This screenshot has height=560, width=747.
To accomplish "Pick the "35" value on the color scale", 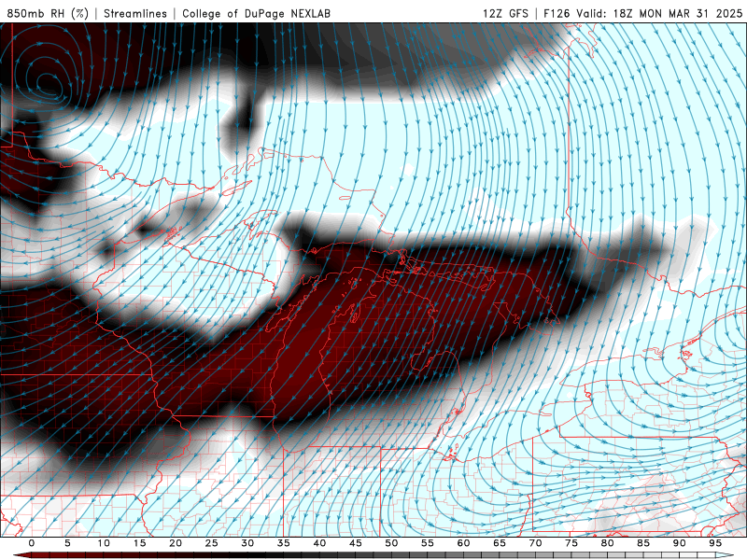I will pyautogui.click(x=284, y=543).
